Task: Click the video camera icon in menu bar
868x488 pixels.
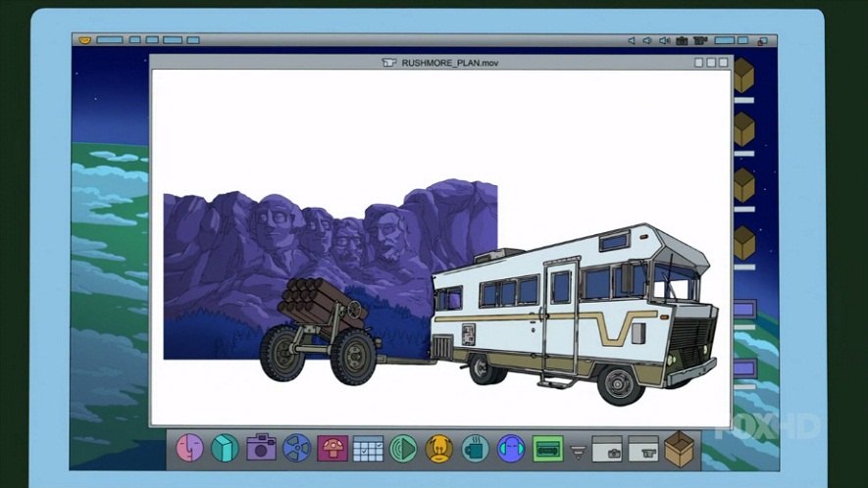Action: point(700,40)
